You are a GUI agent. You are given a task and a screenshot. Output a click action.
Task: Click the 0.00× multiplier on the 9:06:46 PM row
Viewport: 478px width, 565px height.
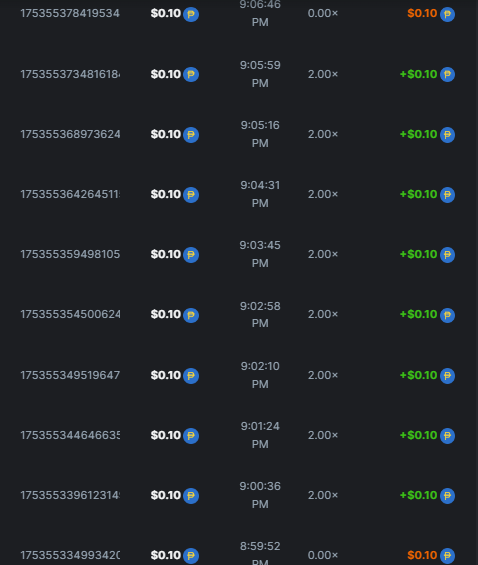click(323, 13)
